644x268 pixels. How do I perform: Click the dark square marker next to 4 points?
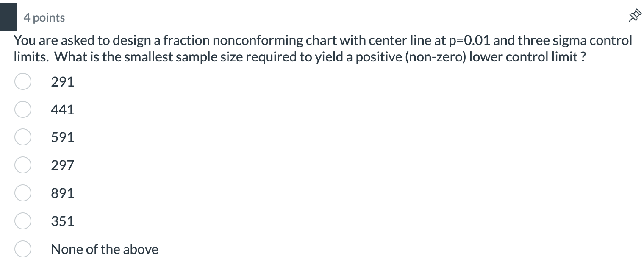point(8,17)
